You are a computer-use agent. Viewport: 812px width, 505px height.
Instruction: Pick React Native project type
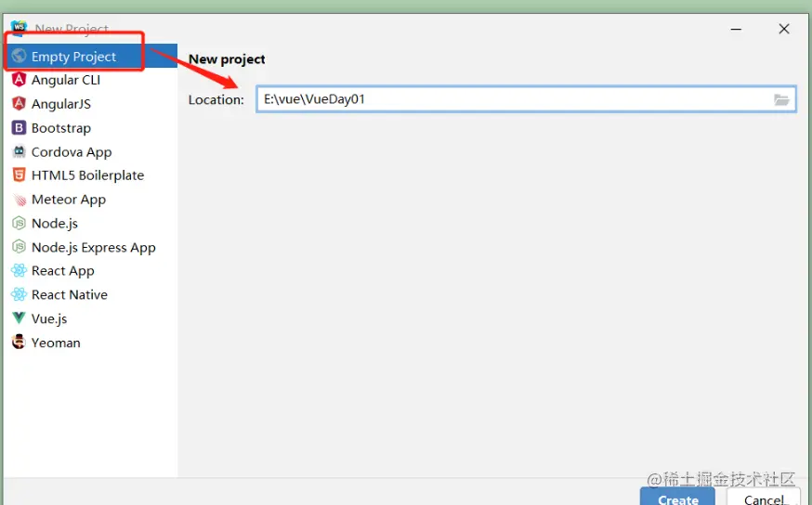click(91, 294)
